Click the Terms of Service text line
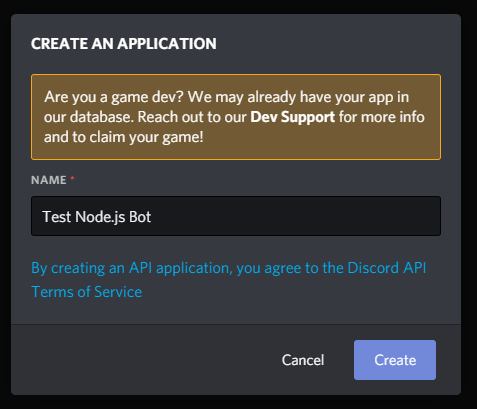The width and height of the screenshot is (477, 409). click(x=87, y=292)
